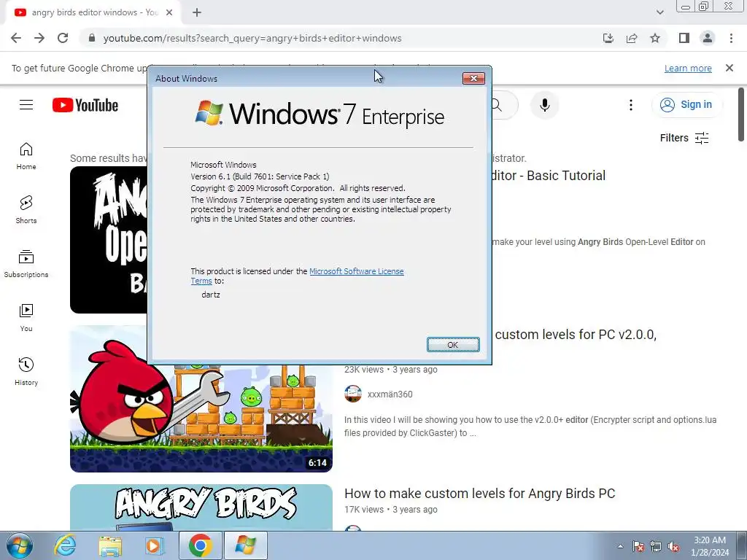Open Windows Explorer folder on taskbar
This screenshot has height=560, width=747.
tap(110, 545)
